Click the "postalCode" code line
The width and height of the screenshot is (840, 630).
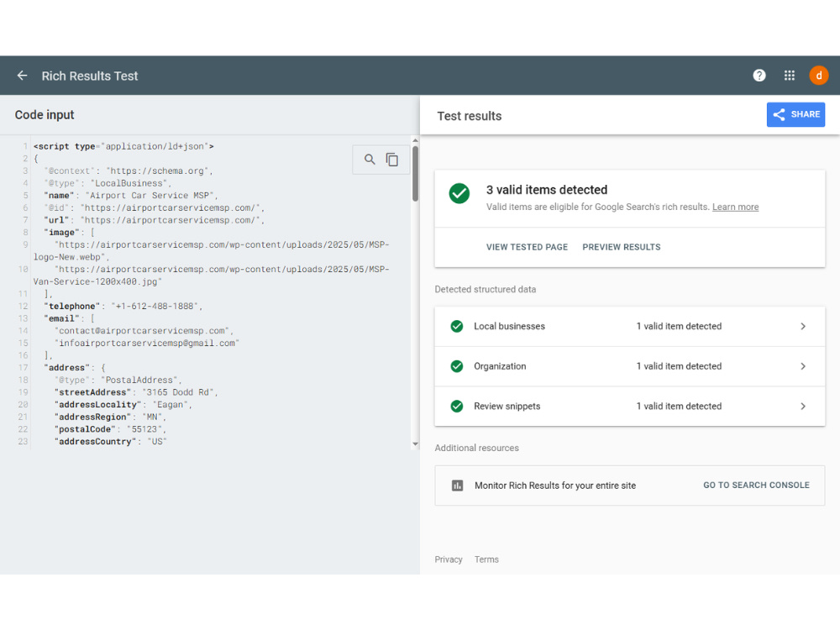point(110,429)
